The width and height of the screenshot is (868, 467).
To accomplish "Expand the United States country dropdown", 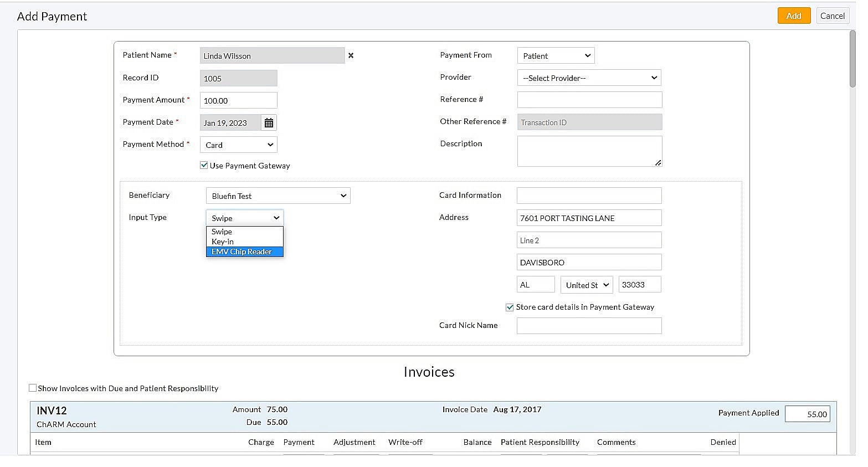I will 587,285.
